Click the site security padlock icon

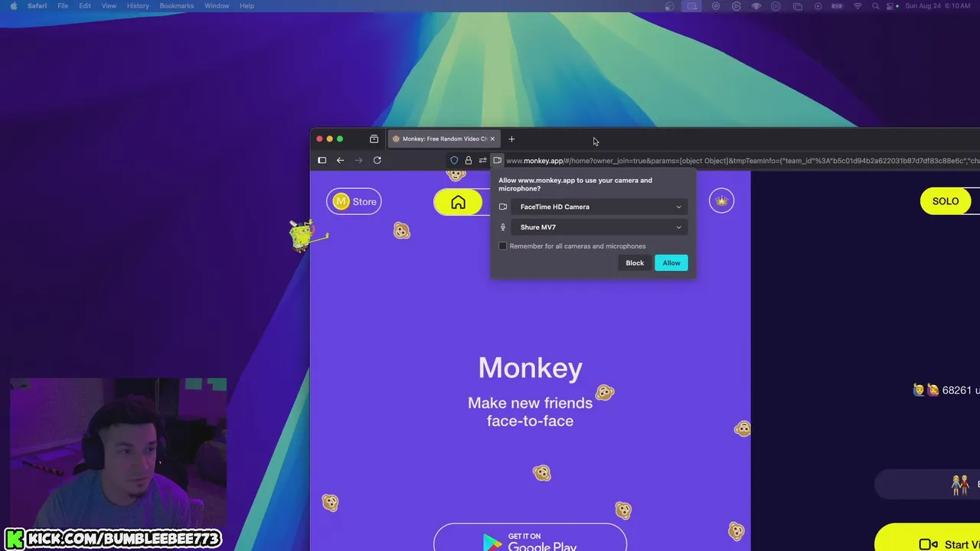pyautogui.click(x=468, y=160)
